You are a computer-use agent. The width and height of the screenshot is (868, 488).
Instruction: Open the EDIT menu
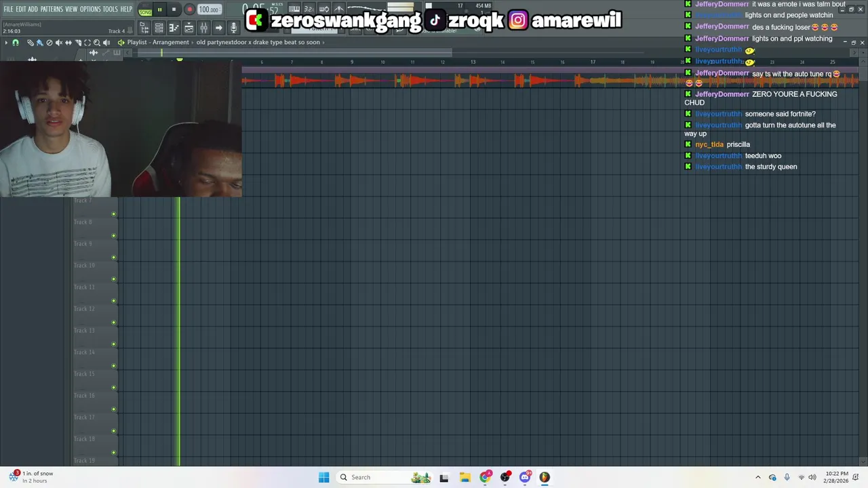[x=21, y=9]
